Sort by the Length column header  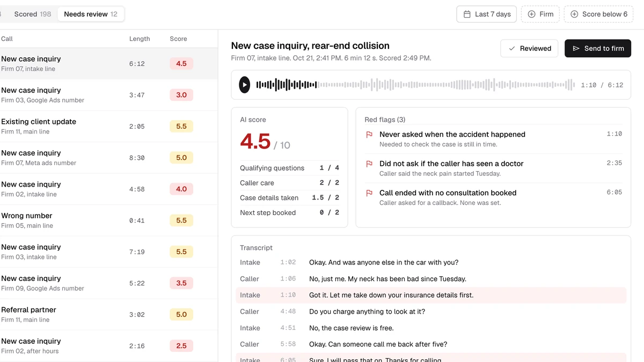click(140, 39)
